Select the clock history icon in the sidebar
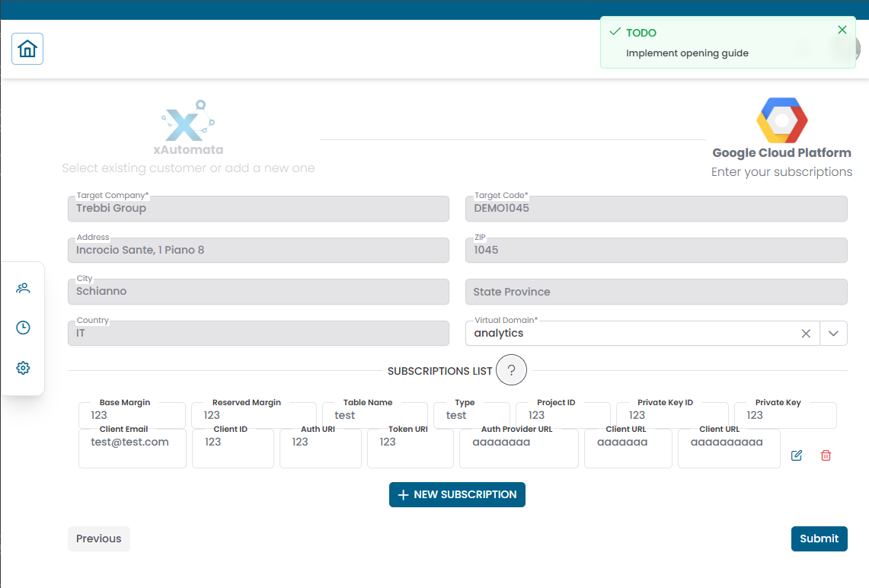869x588 pixels. [x=23, y=328]
